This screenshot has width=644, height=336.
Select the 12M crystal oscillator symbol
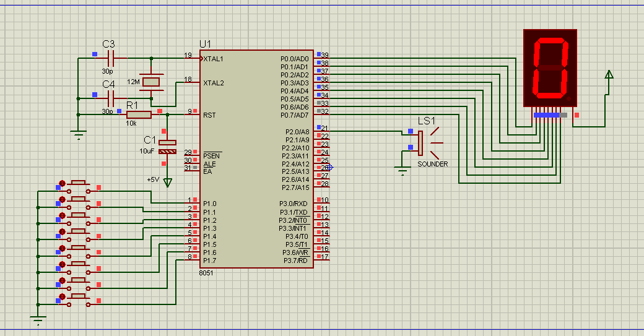151,82
